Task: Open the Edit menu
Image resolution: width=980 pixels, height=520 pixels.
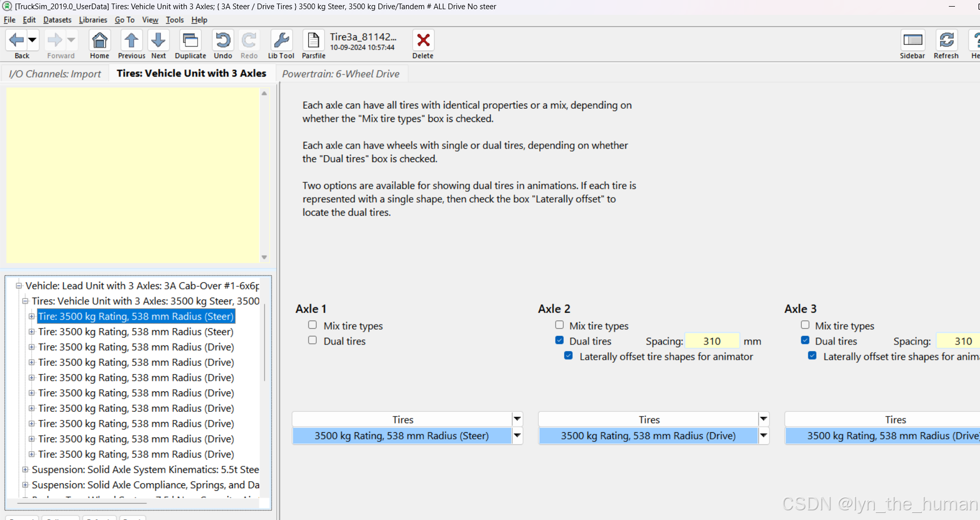Action: pyautogui.click(x=29, y=20)
